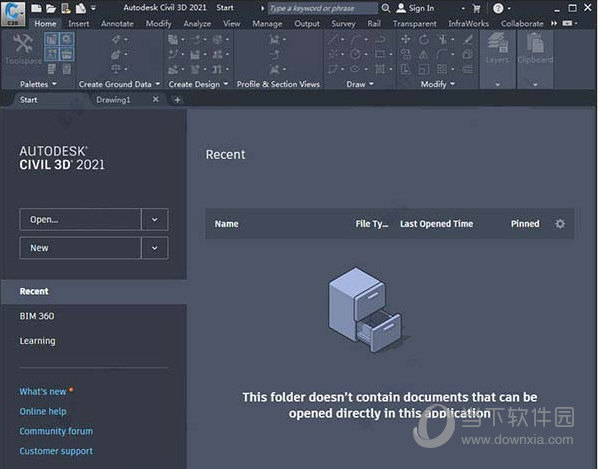Viewport: 598px width, 469px height.
Task: Select the Arc tool in the Draw panel
Action: pyautogui.click(x=357, y=39)
